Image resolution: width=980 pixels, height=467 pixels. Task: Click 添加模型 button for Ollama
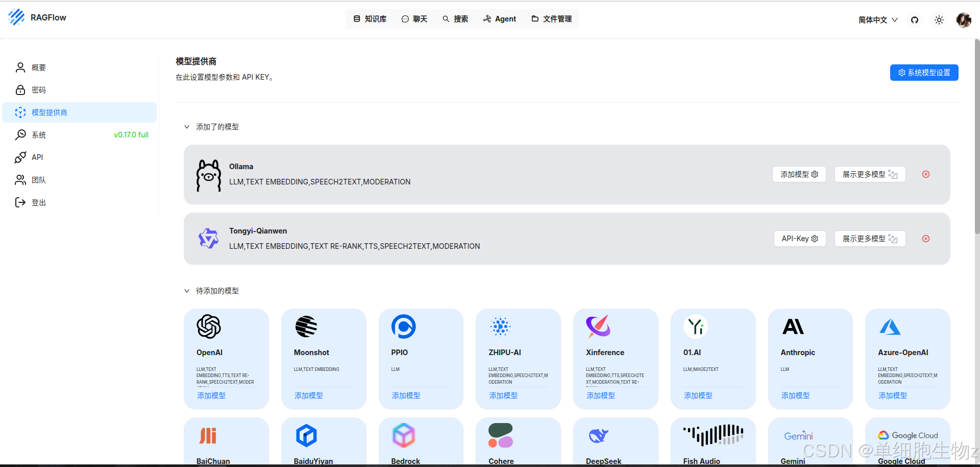[799, 174]
